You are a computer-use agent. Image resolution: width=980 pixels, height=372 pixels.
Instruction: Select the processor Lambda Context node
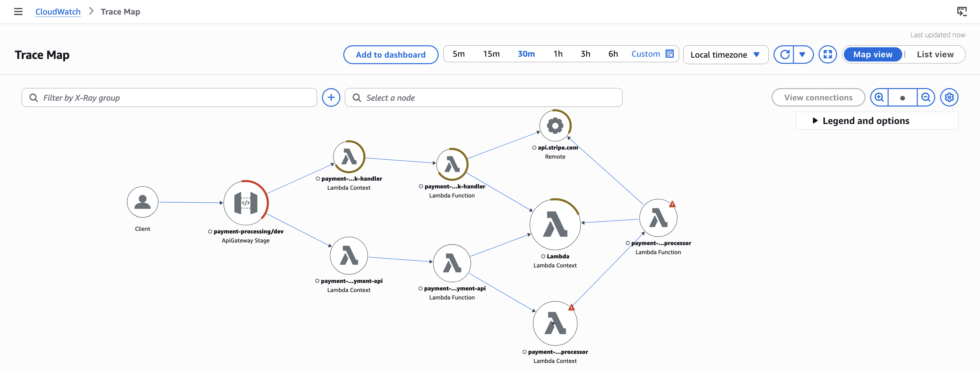click(x=555, y=323)
